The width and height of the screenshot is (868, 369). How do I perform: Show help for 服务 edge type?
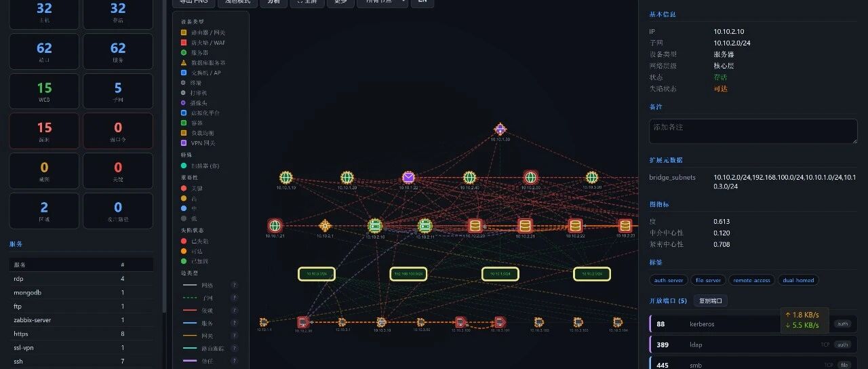coord(234,323)
